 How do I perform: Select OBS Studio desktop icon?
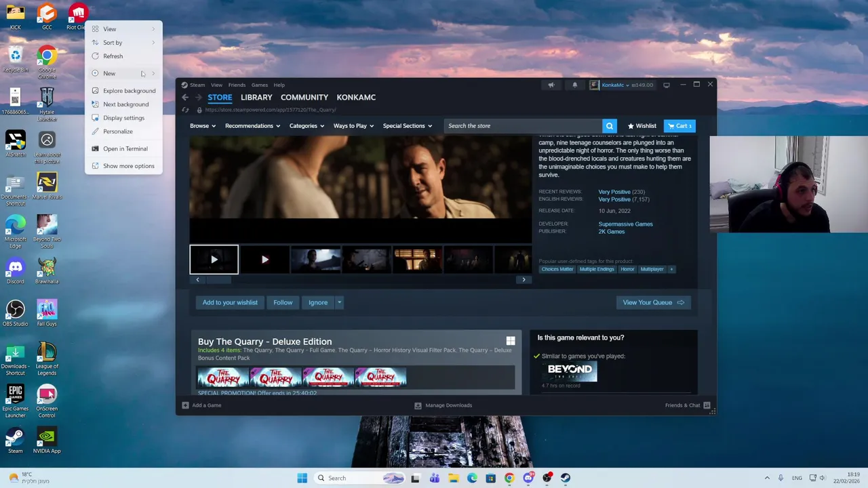click(x=15, y=313)
